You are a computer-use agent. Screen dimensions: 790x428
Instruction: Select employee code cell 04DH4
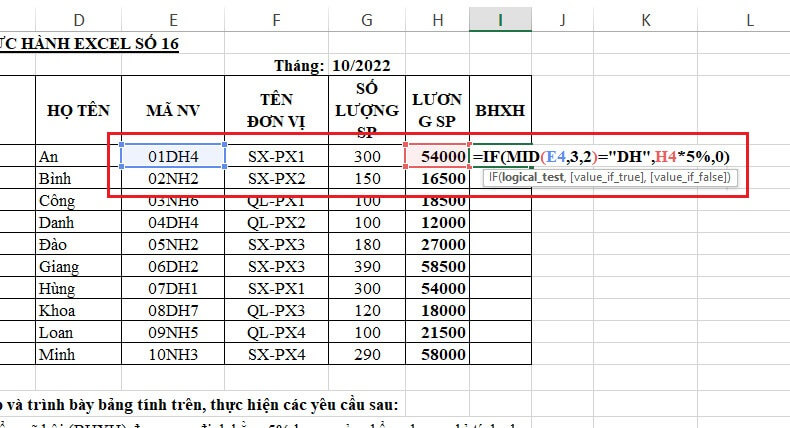(173, 222)
